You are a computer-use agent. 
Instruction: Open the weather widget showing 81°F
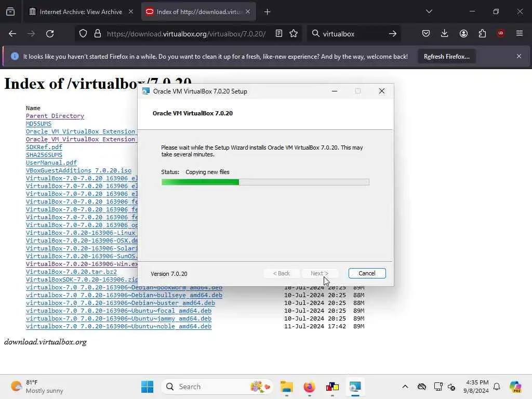pos(37,387)
